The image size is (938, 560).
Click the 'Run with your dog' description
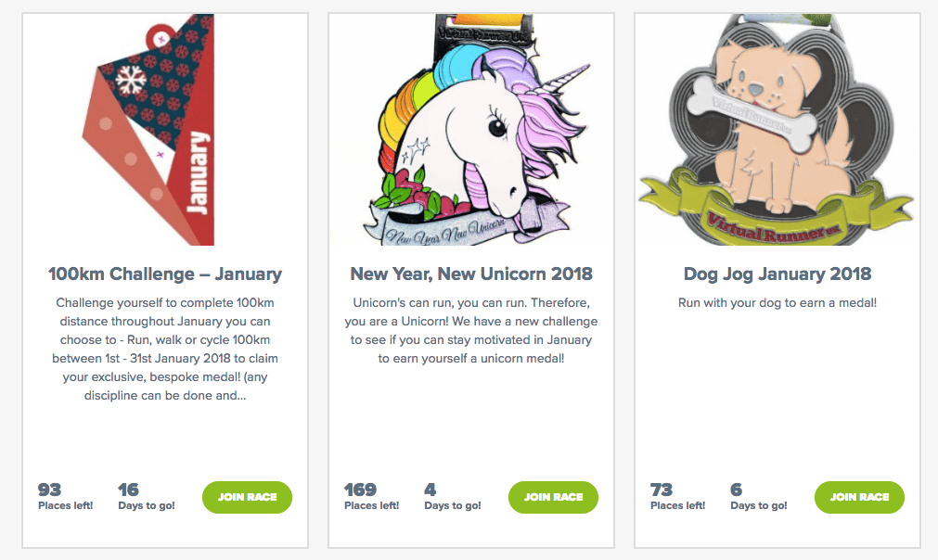777,303
